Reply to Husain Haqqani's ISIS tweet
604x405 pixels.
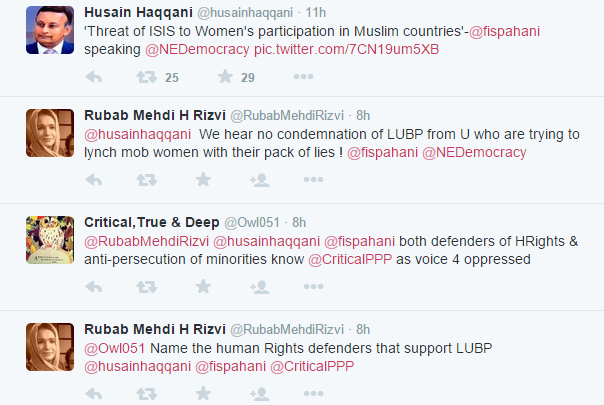(x=94, y=77)
